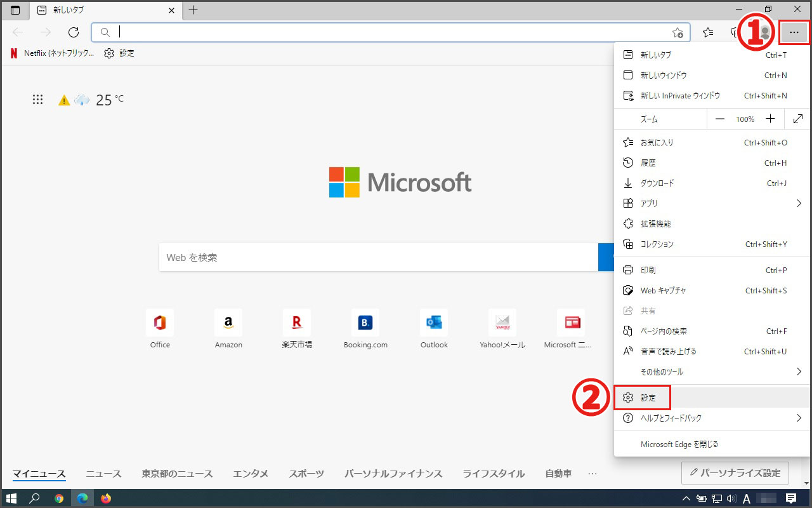Viewport: 812px width, 508px height.
Task: Click the three-dot settings and more button
Action: [x=794, y=32]
